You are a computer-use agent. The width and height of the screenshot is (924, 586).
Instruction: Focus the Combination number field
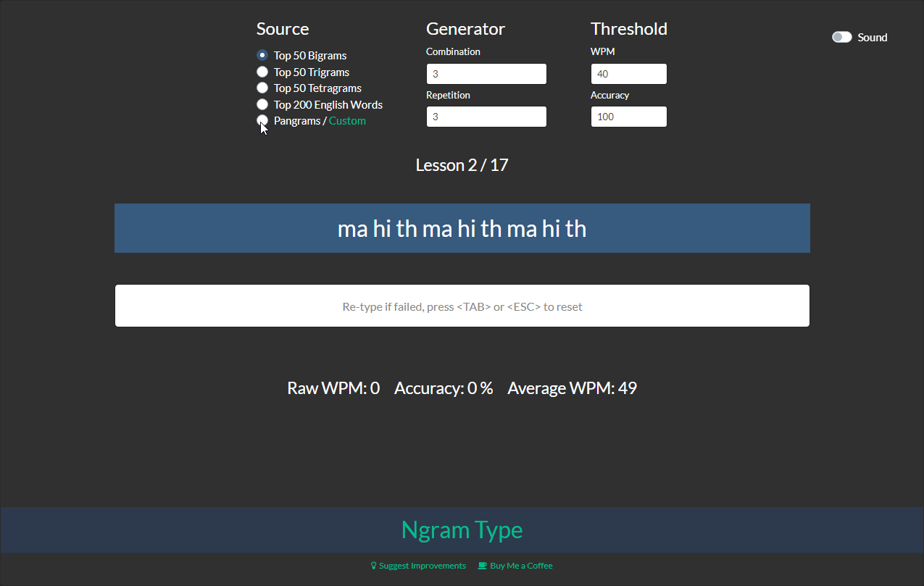tap(486, 74)
